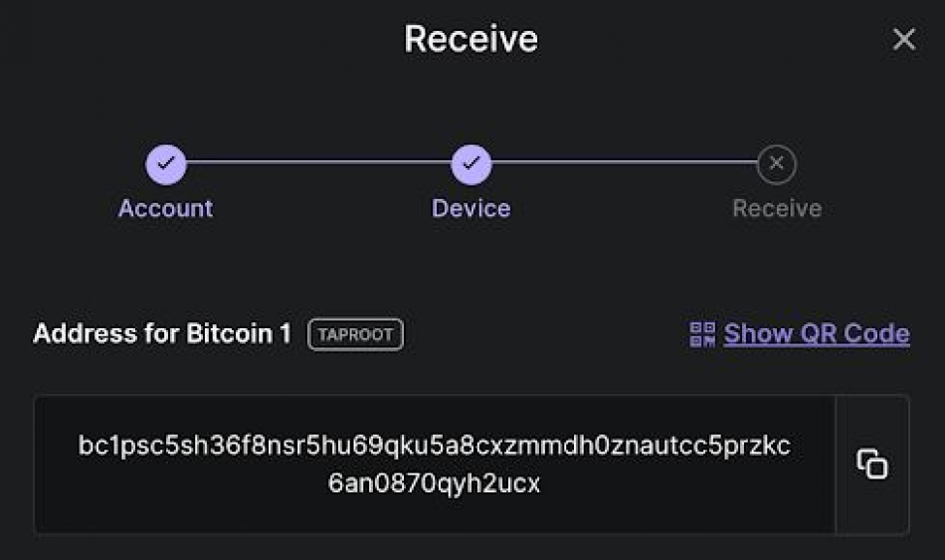The image size is (945, 560).
Task: Click the checkmark inside the Account circle
Action: pos(166,163)
